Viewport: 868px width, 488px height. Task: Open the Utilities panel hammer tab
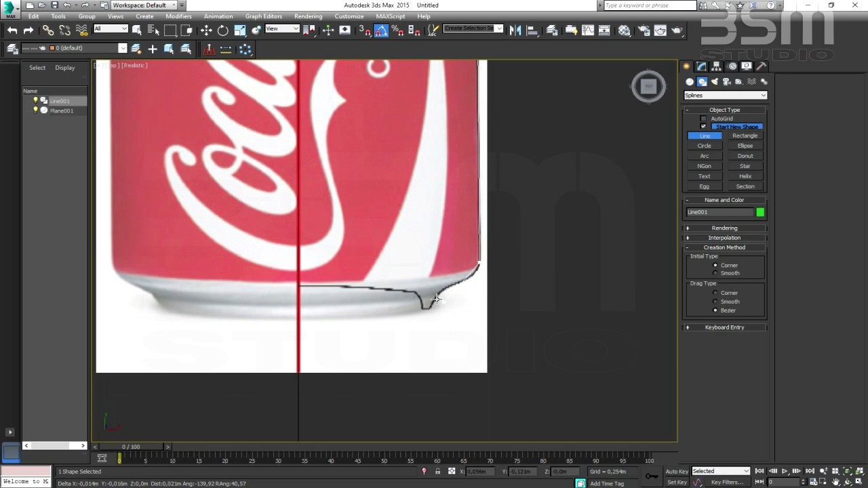tap(762, 66)
